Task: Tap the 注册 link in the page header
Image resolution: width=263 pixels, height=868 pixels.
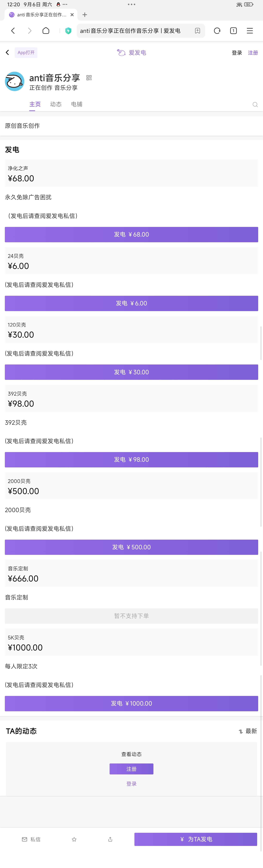Action: 253,53
